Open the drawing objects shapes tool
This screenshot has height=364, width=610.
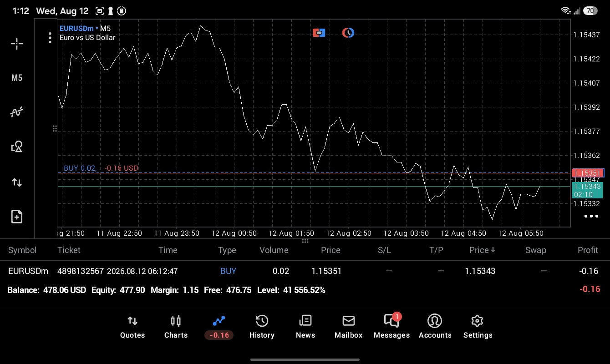tap(17, 147)
